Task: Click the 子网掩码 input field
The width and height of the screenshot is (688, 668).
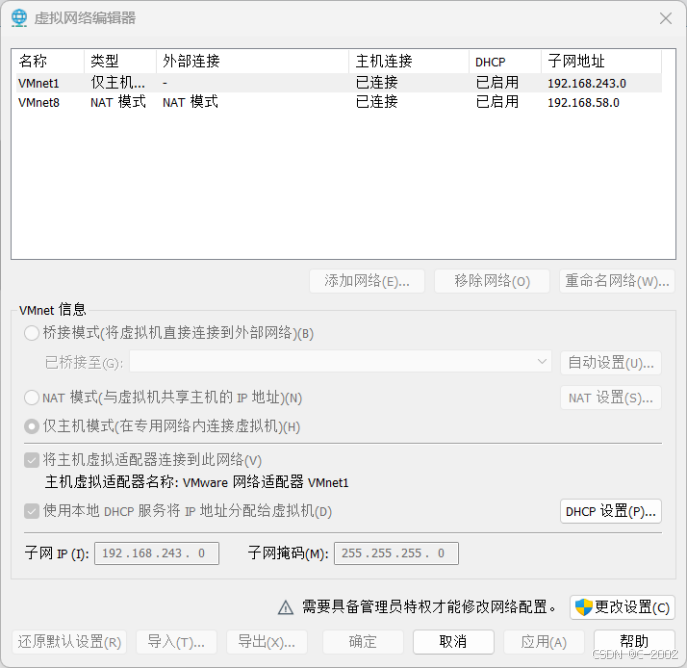Action: 396,553
